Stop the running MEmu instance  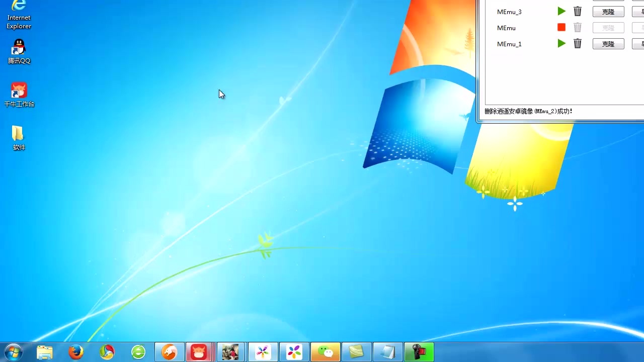pos(561,28)
